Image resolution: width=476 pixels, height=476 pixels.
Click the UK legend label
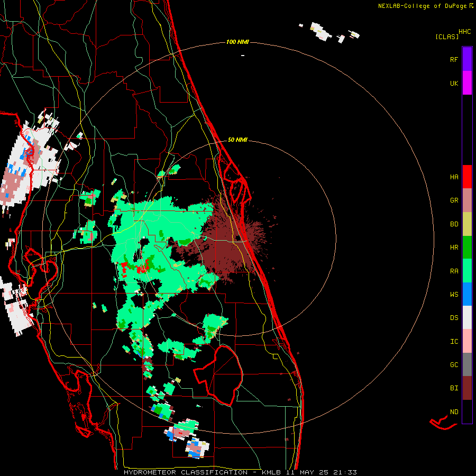point(454,83)
